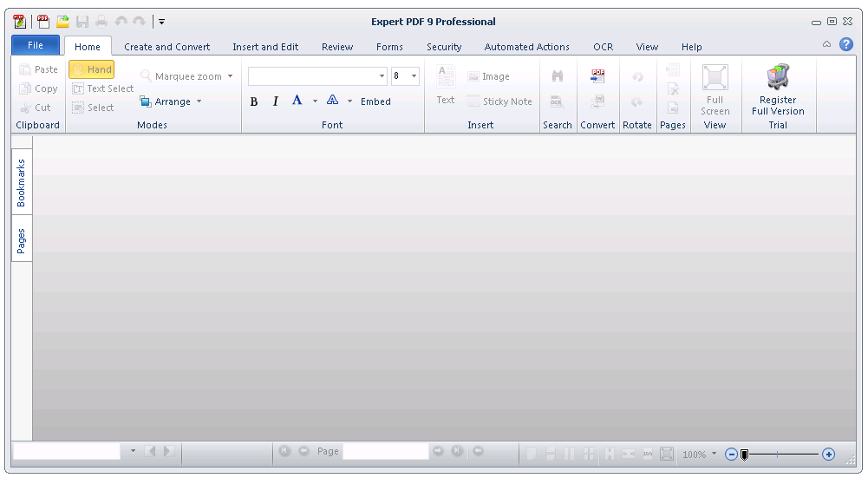Screen dimensions: 868x484
Task: Open the Help tab
Action: click(x=691, y=47)
